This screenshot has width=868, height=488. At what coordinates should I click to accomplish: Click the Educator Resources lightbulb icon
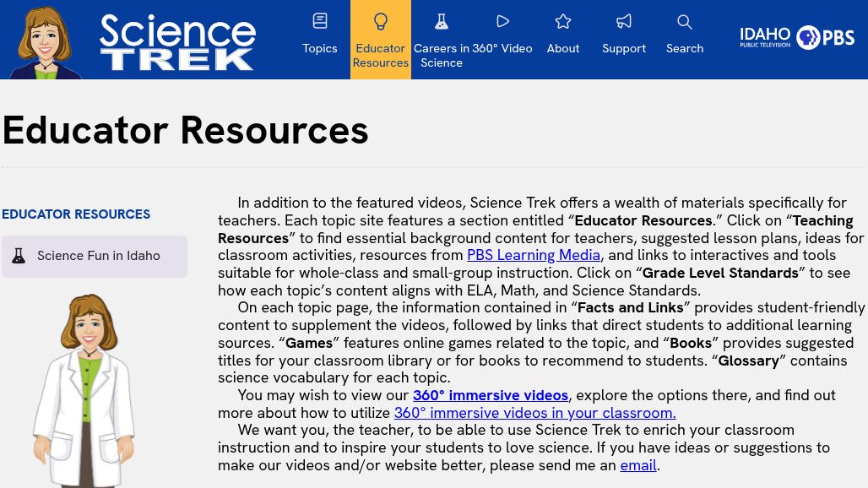pyautogui.click(x=380, y=21)
